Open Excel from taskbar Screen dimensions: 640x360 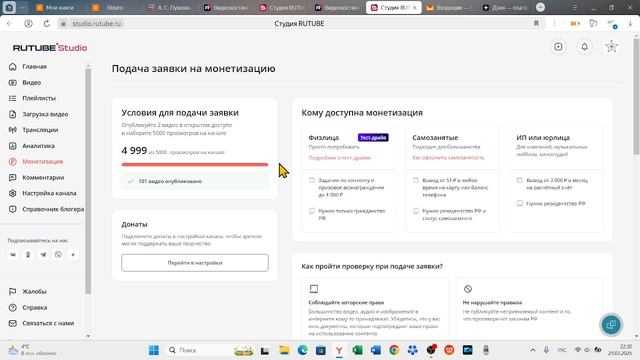pyautogui.click(x=357, y=350)
